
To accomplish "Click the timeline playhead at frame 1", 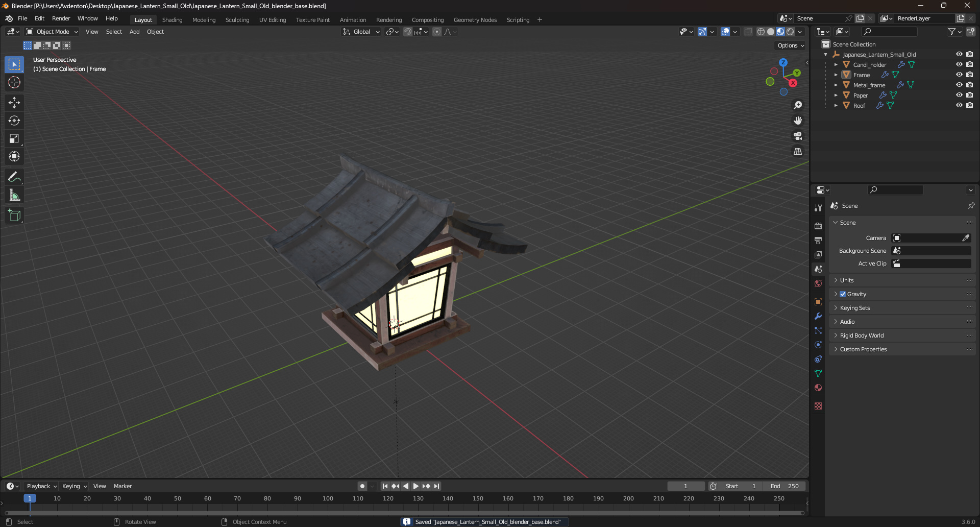I will click(x=30, y=498).
